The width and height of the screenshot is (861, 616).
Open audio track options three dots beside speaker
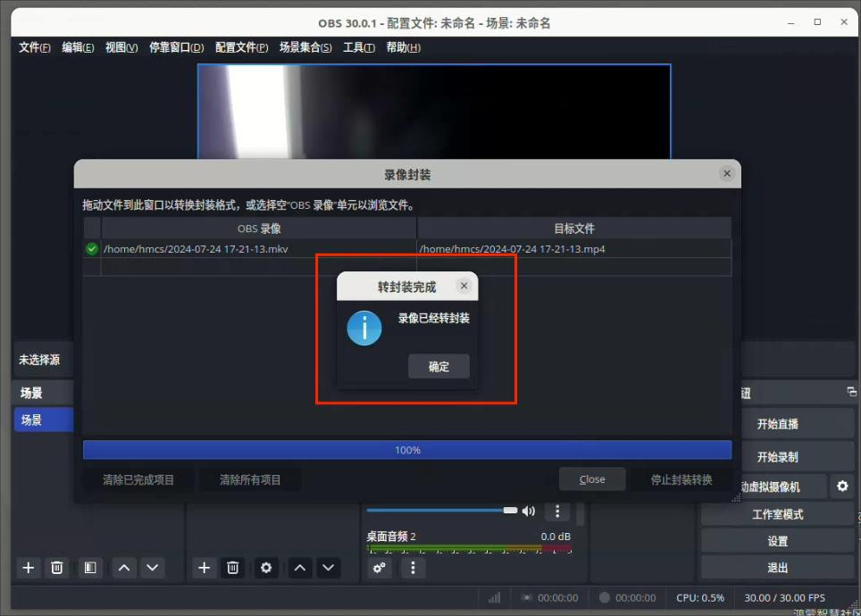click(557, 512)
